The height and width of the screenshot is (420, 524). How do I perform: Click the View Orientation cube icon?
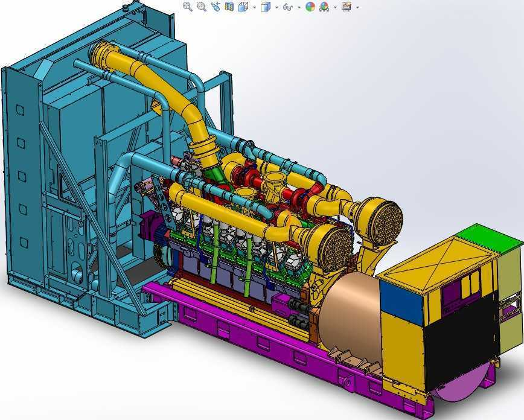pos(243,7)
